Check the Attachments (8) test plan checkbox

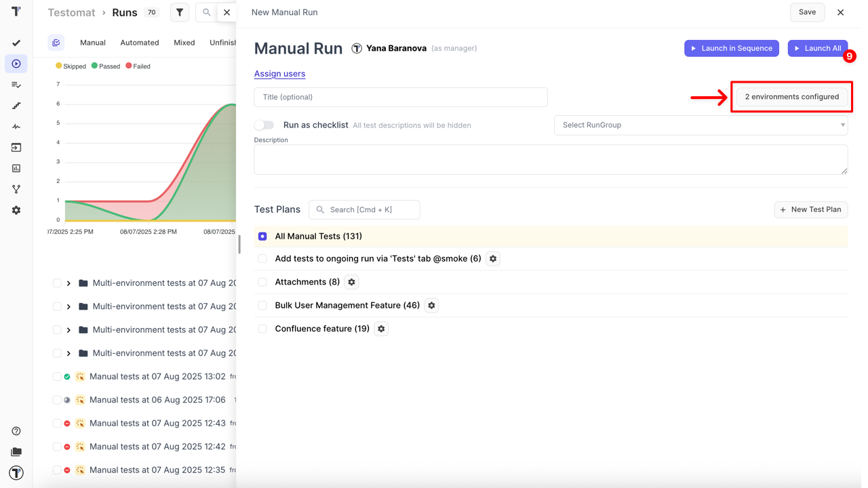click(x=262, y=282)
